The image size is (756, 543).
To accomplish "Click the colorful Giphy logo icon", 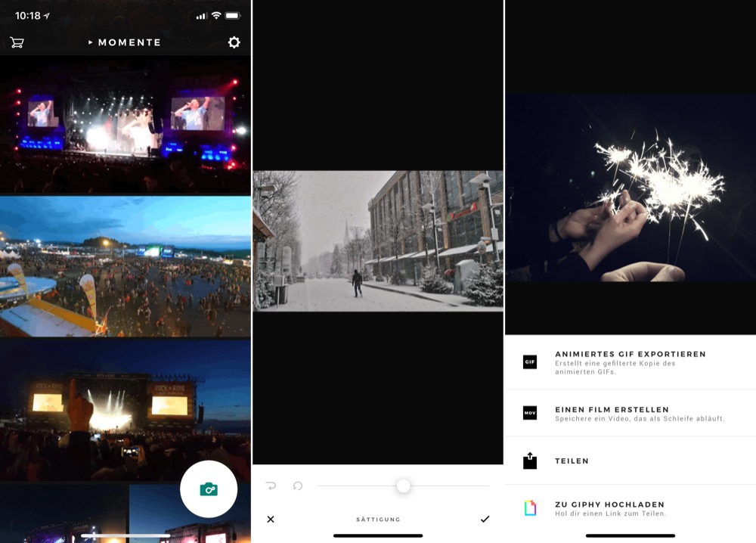I will coord(530,507).
